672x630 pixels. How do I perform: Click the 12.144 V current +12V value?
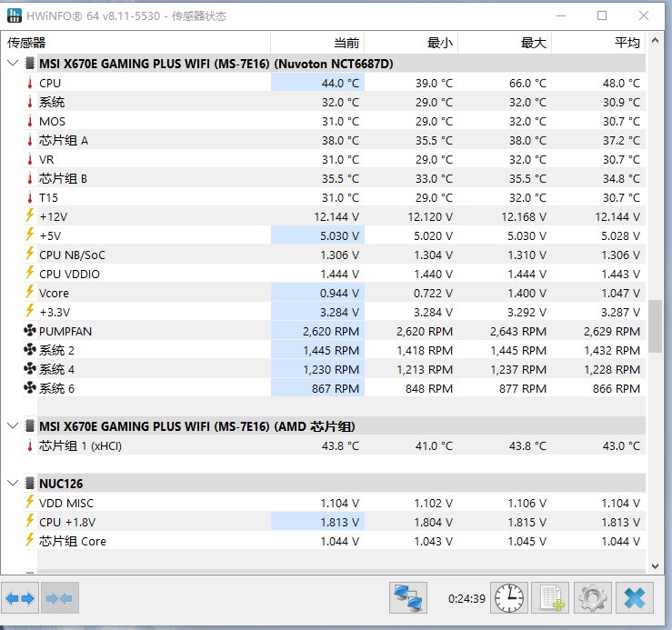(x=336, y=217)
